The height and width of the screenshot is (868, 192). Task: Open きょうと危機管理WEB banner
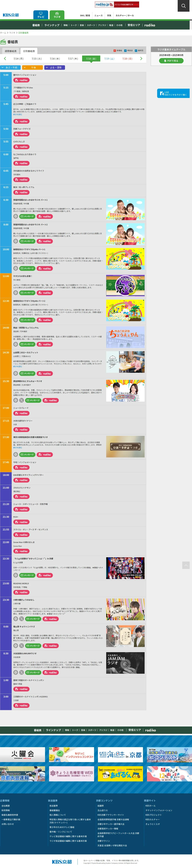point(71,774)
